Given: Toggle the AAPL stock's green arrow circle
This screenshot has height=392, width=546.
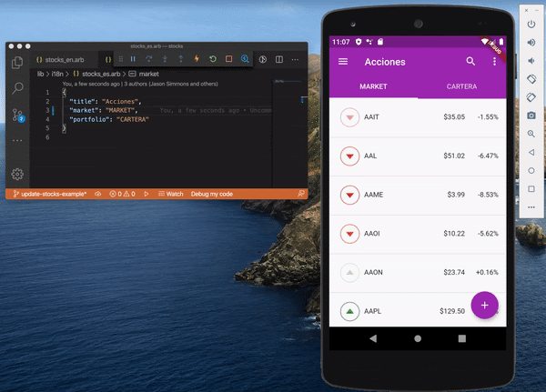Looking at the screenshot, I should [x=348, y=311].
